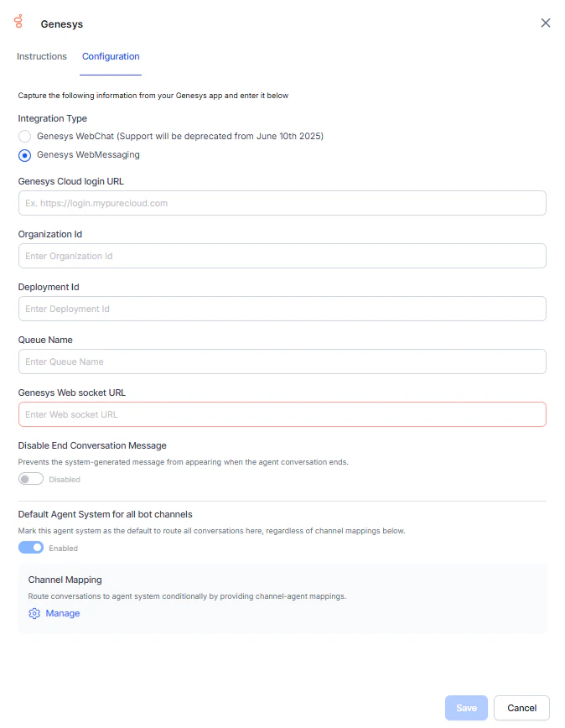The height and width of the screenshot is (728, 565).
Task: Click the Organization Id input field
Action: tap(282, 256)
